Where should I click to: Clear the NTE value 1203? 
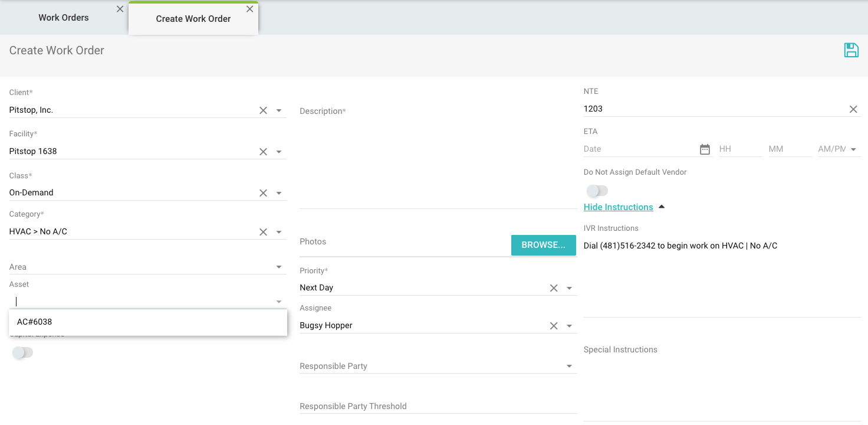[853, 109]
